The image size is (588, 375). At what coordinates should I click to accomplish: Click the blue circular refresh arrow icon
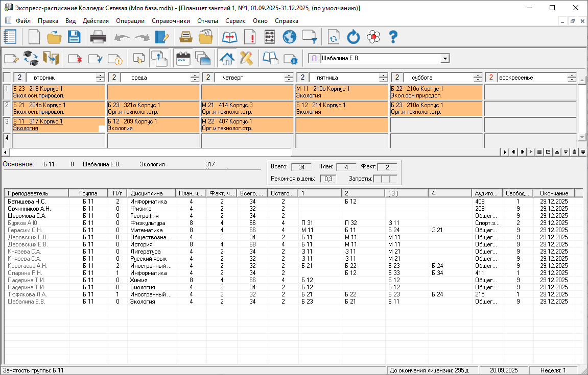(x=354, y=37)
